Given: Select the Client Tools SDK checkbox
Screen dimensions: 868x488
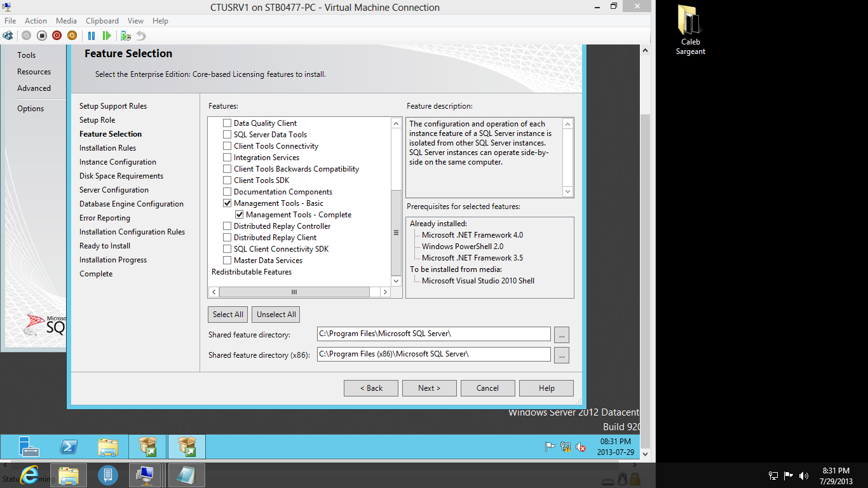Looking at the screenshot, I should point(227,180).
